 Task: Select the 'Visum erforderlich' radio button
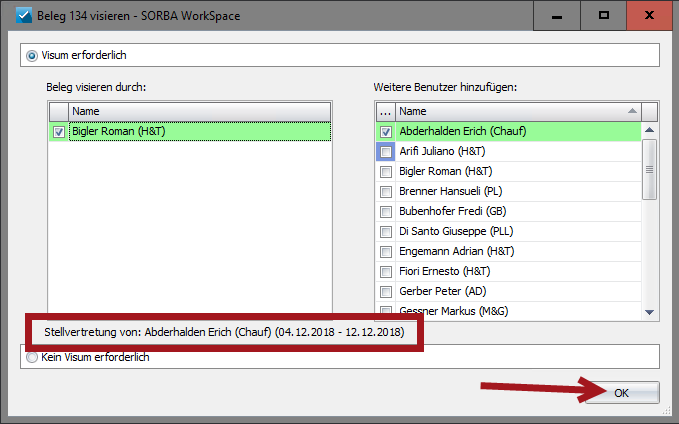pos(32,56)
